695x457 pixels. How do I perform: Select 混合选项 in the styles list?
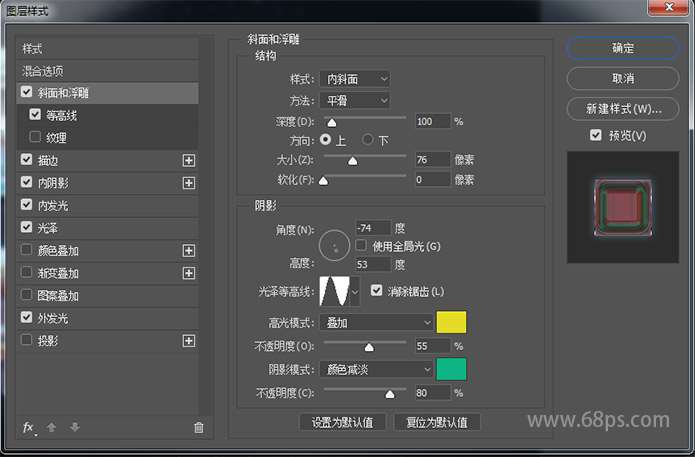[x=43, y=71]
